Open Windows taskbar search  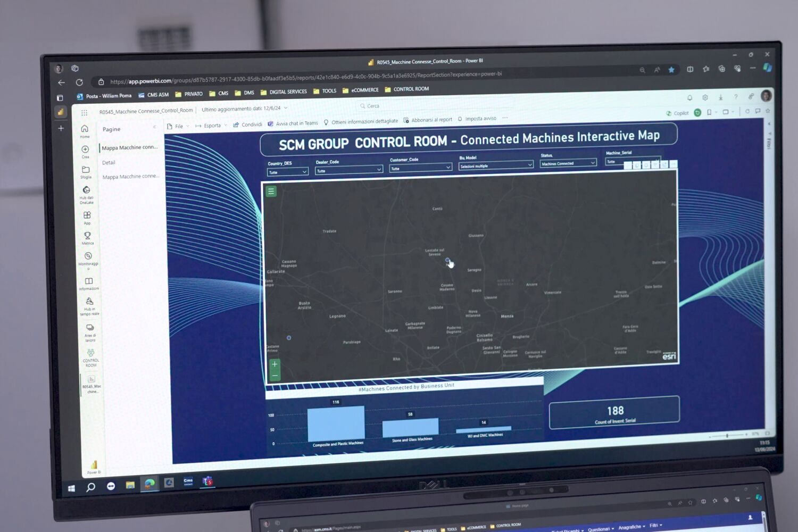tap(91, 487)
